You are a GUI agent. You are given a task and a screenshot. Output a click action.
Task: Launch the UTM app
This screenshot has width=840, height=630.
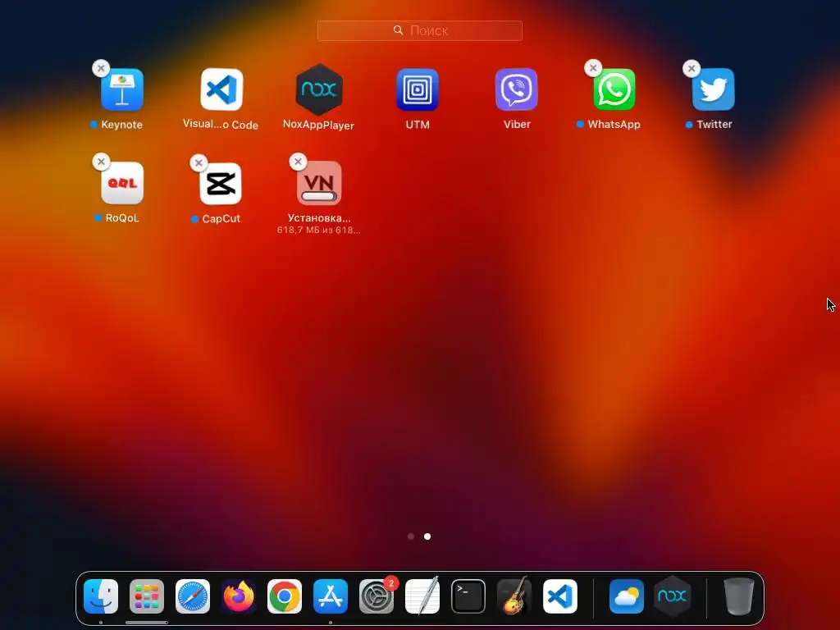point(418,89)
